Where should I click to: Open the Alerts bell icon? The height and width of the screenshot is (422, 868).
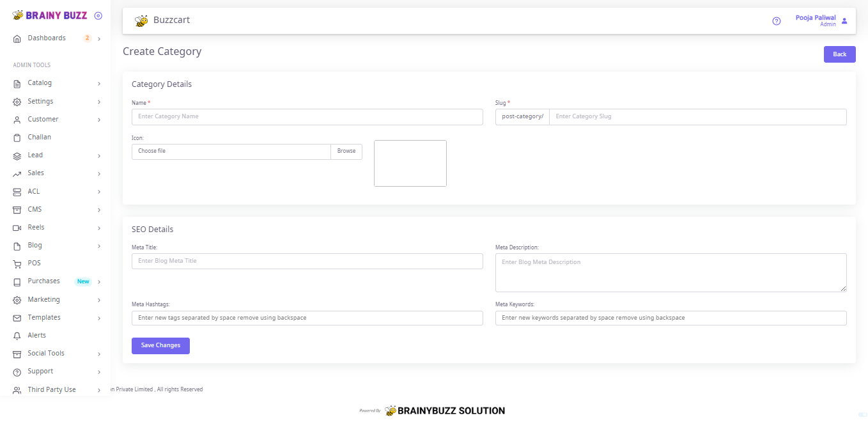click(x=17, y=334)
